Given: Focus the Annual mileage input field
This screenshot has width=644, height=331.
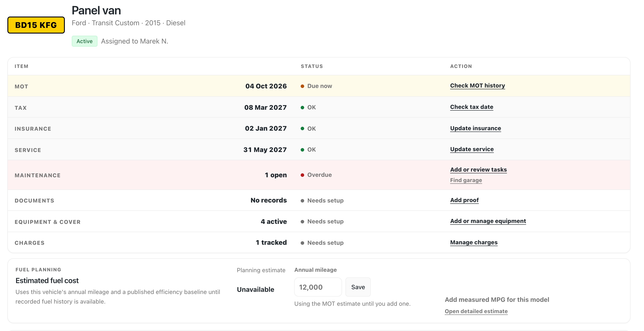Looking at the screenshot, I should pos(318,287).
